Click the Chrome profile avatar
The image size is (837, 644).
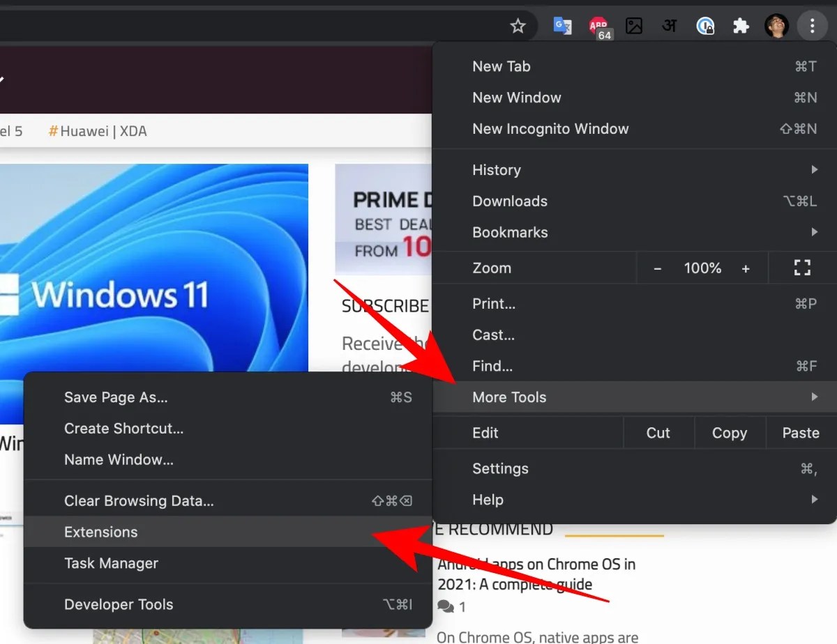tap(777, 26)
